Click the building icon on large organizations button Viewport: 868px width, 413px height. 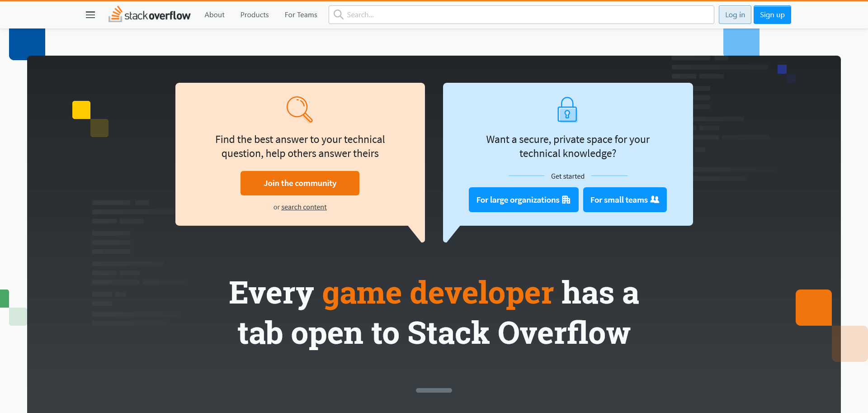click(x=566, y=199)
